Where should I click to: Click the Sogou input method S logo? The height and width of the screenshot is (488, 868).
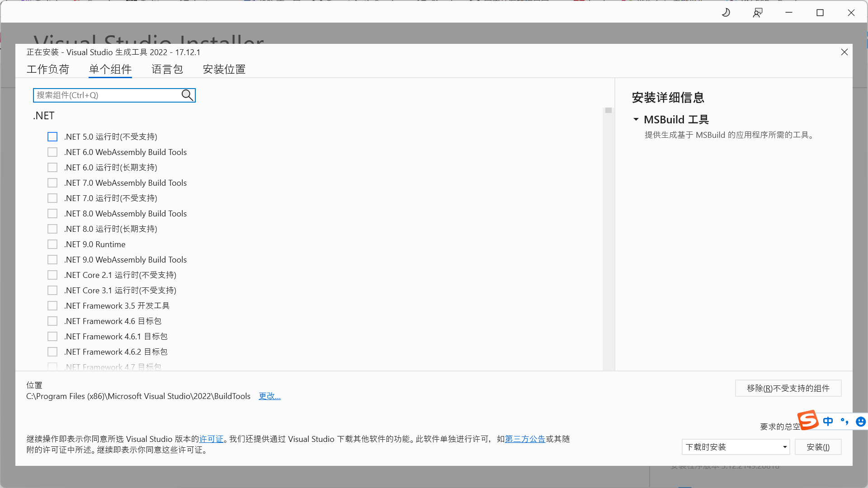pos(808,420)
